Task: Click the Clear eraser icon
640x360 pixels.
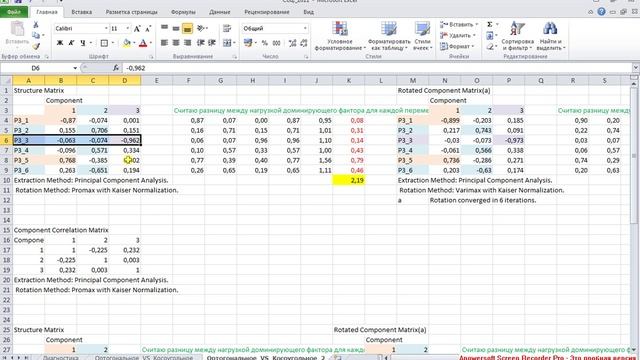Action: click(489, 47)
